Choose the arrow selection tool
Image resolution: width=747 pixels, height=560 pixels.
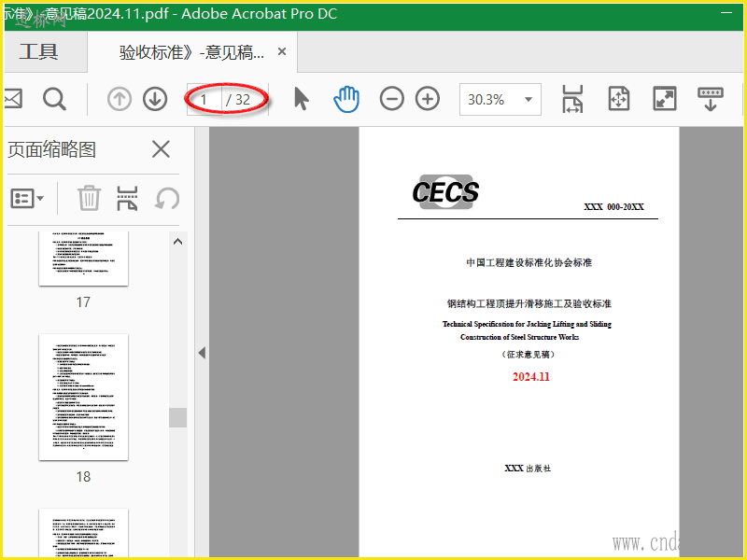tap(301, 99)
